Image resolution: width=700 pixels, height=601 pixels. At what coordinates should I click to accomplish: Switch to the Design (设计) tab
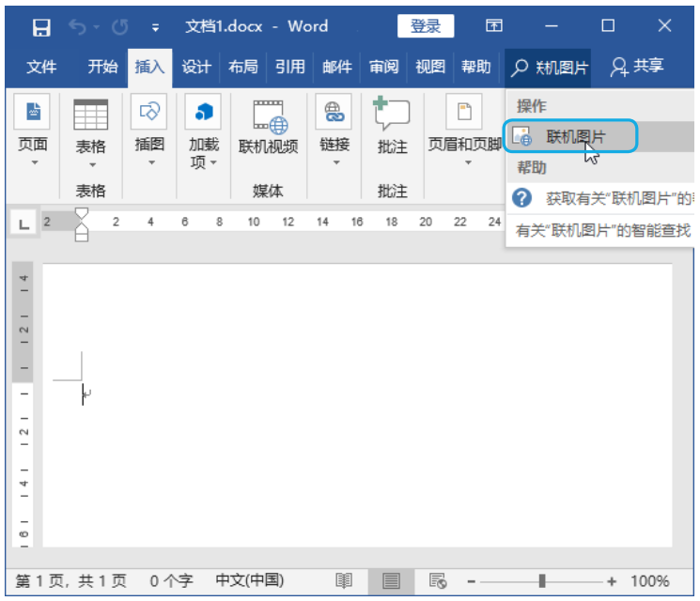click(x=196, y=67)
